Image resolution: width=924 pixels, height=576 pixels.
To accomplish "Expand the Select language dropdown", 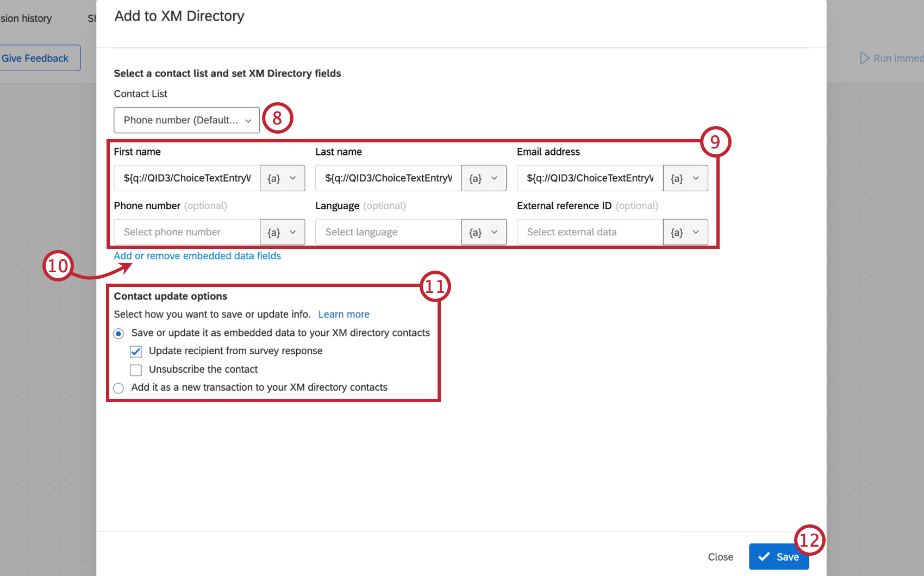I will (x=388, y=232).
